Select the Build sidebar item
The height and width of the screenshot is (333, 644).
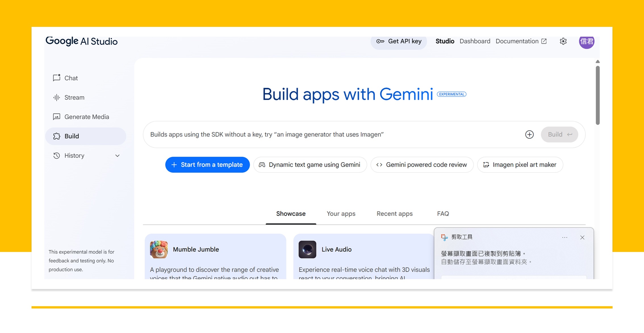(x=85, y=136)
